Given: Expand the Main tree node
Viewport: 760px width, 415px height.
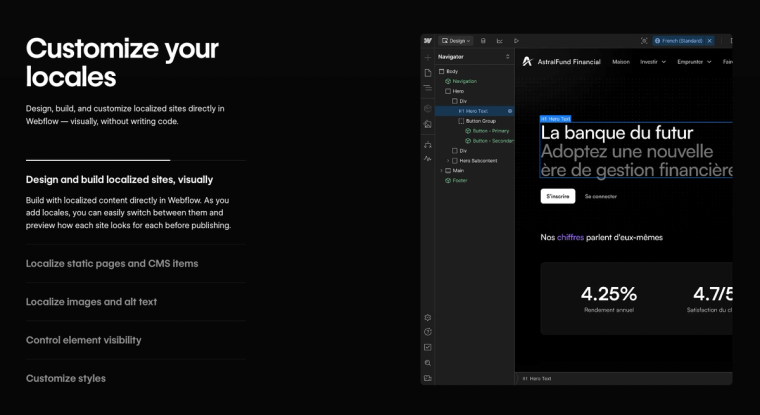Looking at the screenshot, I should (441, 171).
